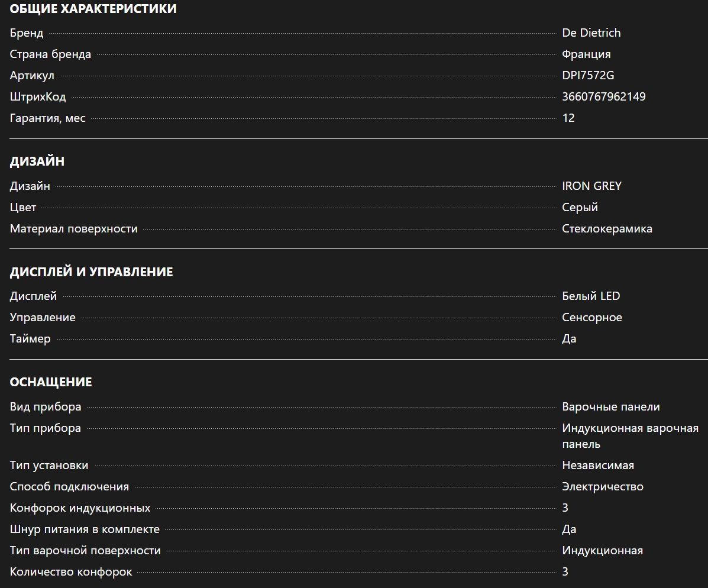This screenshot has width=708, height=588.
Task: Click the Электричество connection method value
Action: 602,487
